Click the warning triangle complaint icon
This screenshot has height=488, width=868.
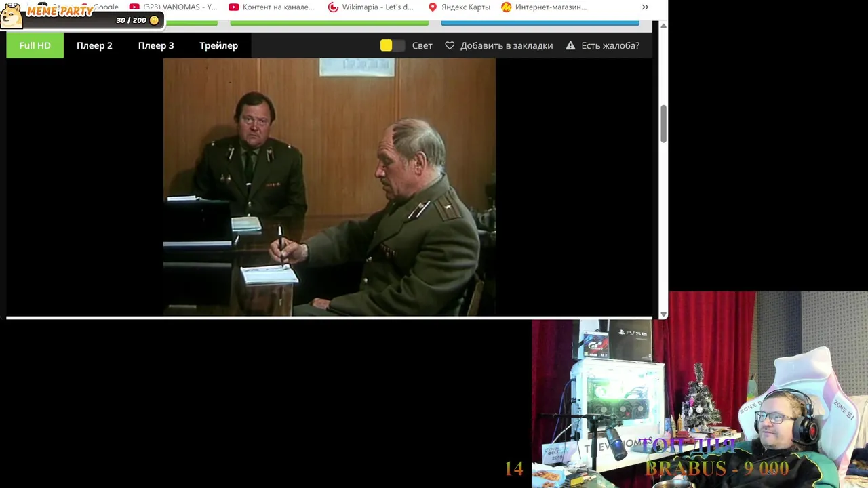[x=570, y=45]
